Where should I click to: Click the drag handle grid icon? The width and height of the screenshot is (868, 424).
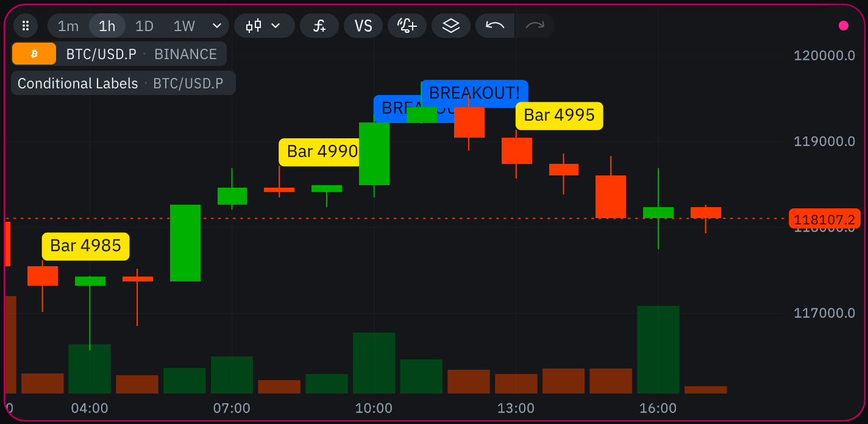point(26,26)
